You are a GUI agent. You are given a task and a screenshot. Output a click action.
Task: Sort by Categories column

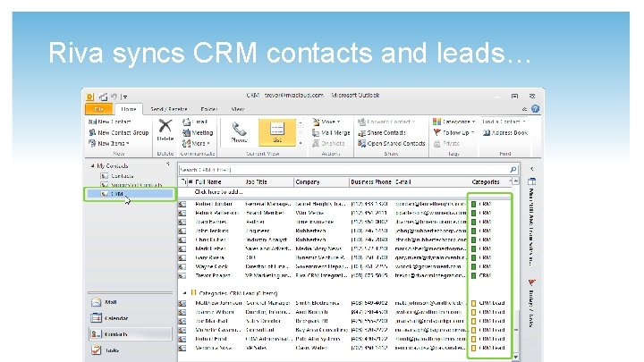486,181
